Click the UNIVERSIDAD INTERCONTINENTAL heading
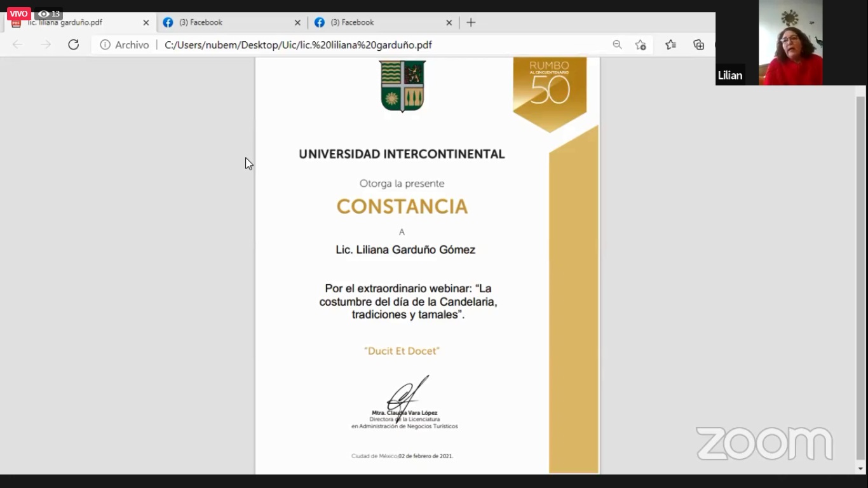 pos(402,154)
